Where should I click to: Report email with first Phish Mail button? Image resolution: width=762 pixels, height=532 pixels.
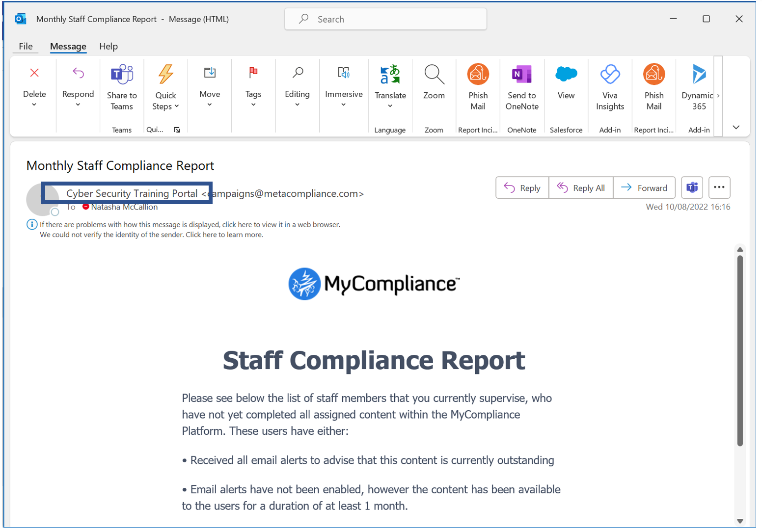pyautogui.click(x=478, y=87)
